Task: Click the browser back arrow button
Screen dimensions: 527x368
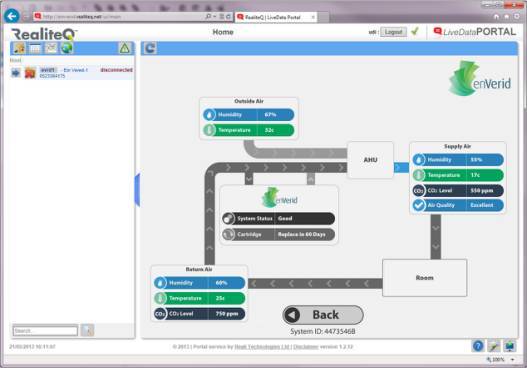Action: pos(12,16)
